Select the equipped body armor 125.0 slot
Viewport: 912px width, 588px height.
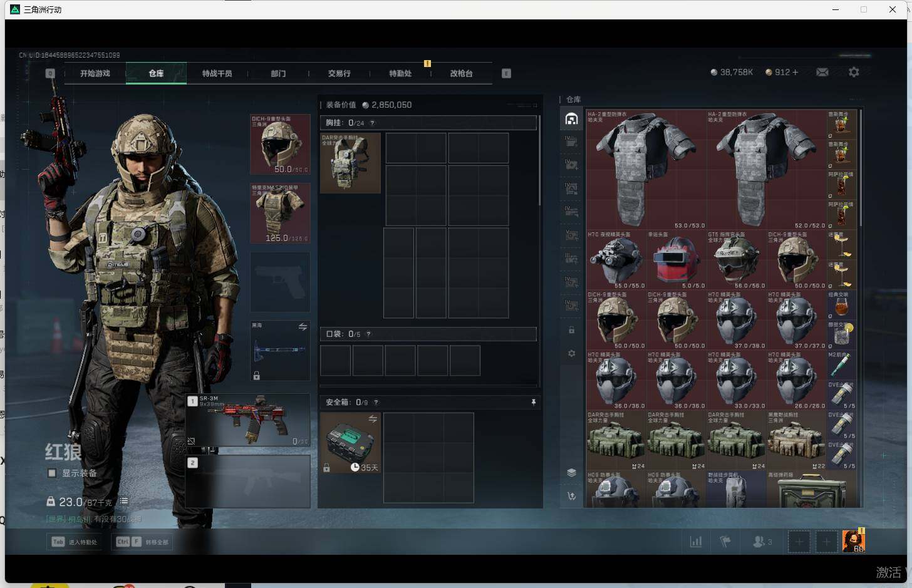point(280,213)
